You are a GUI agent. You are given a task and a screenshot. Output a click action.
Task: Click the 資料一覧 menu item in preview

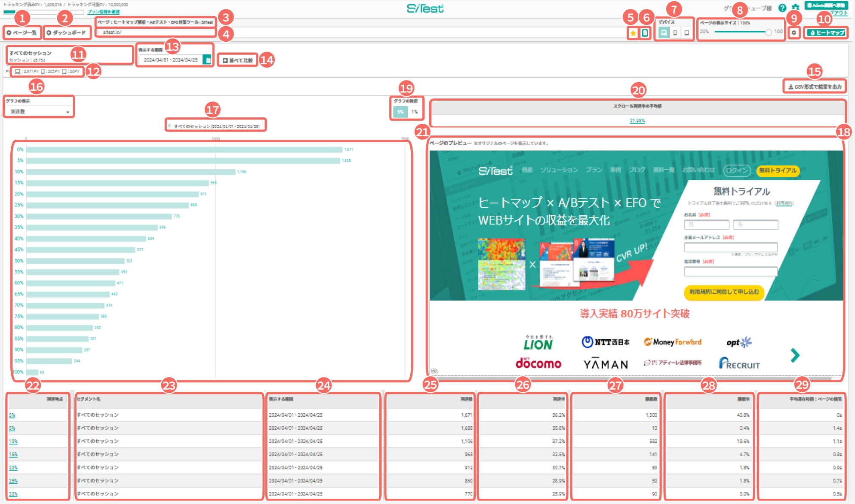tap(664, 170)
